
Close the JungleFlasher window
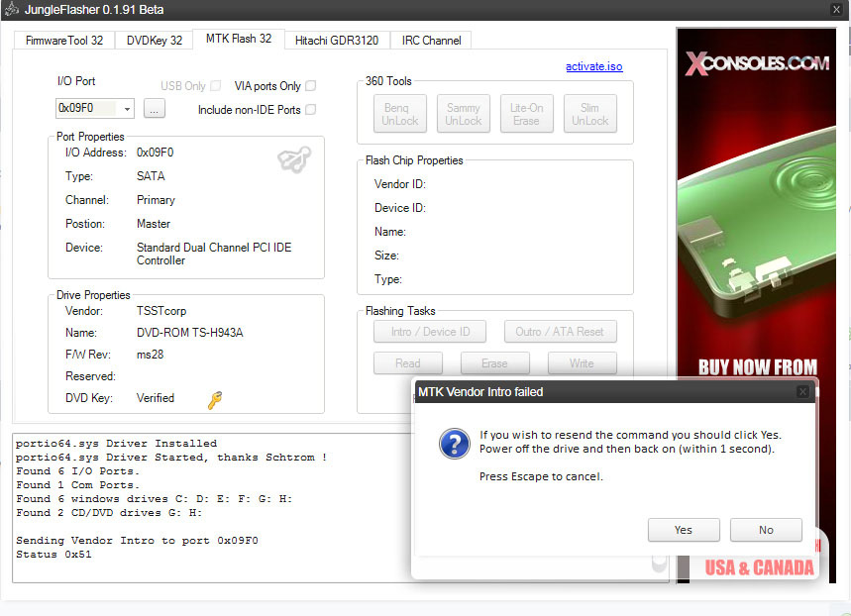coord(836,9)
